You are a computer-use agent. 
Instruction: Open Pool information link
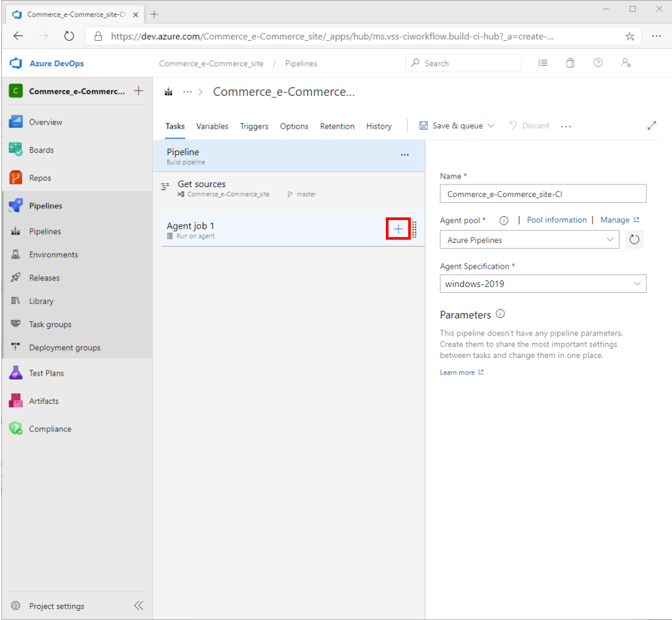[556, 220]
